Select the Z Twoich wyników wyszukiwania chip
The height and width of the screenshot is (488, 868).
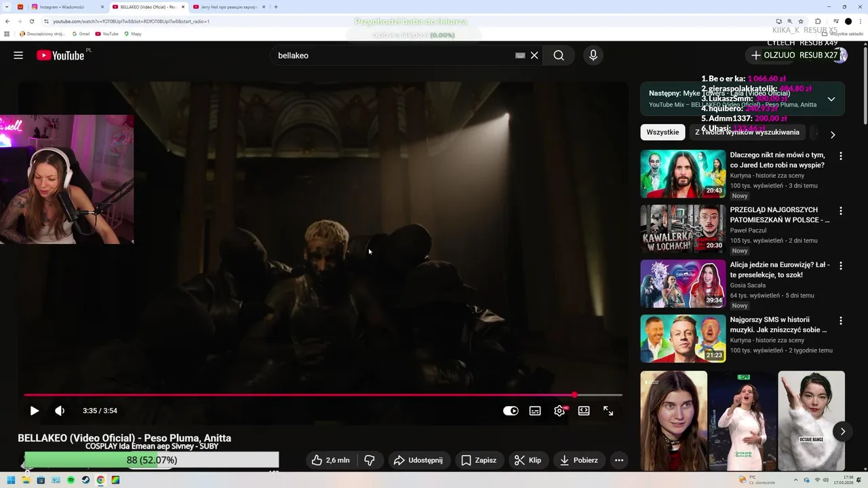[747, 132]
